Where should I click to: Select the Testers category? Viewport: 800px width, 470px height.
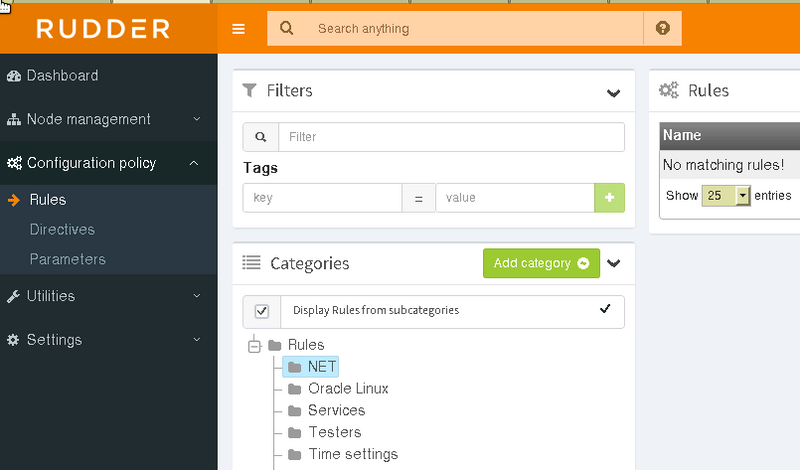click(335, 432)
